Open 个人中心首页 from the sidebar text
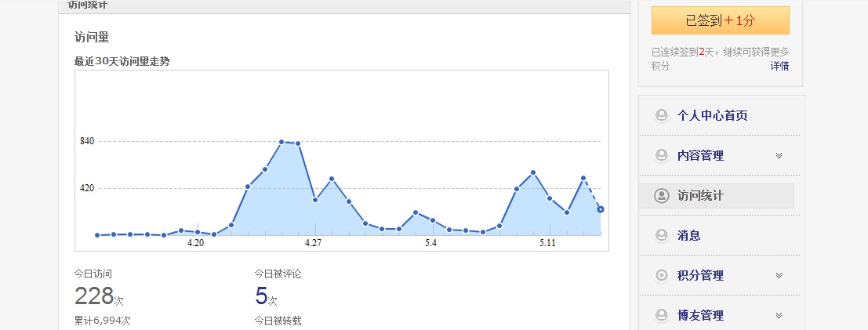Image resolution: width=868 pixels, height=330 pixels. tap(712, 116)
